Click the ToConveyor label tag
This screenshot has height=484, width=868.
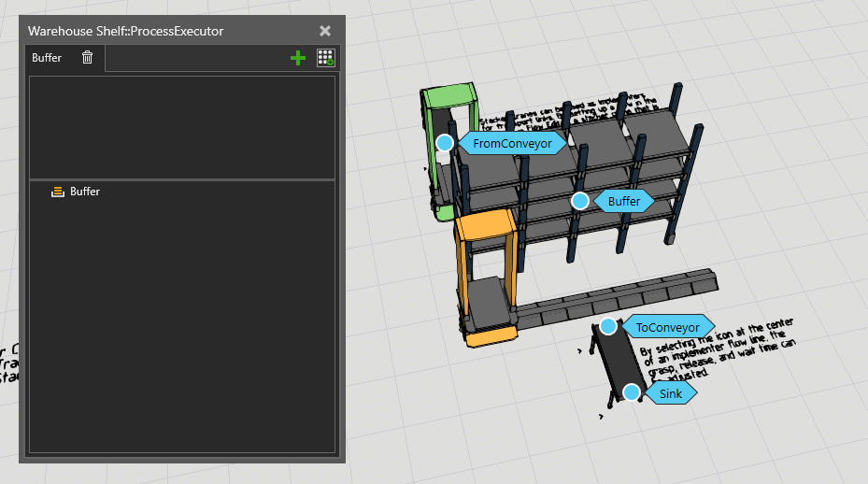666,327
